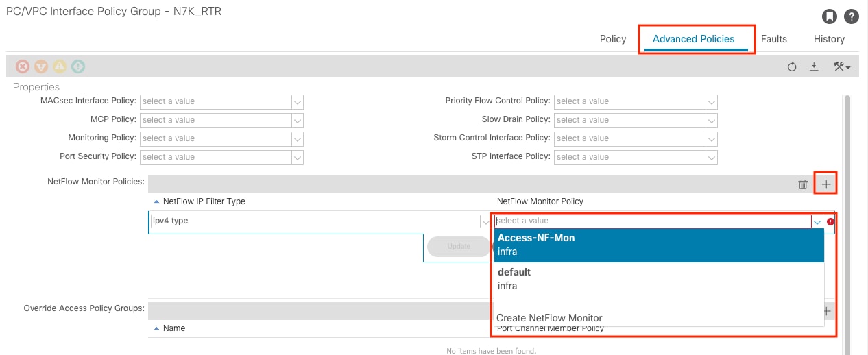The image size is (868, 355).
Task: Sort by NetFlow IP Filter Type column
Action: click(x=204, y=201)
